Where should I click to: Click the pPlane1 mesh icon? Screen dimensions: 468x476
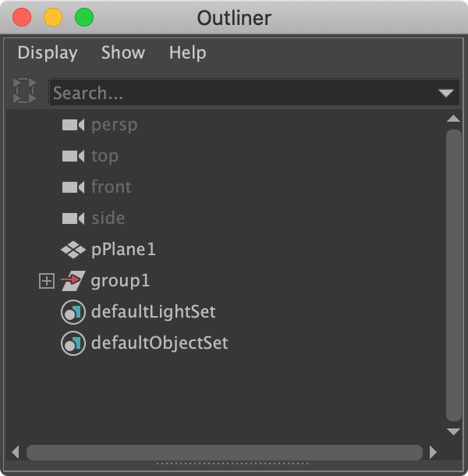(73, 250)
